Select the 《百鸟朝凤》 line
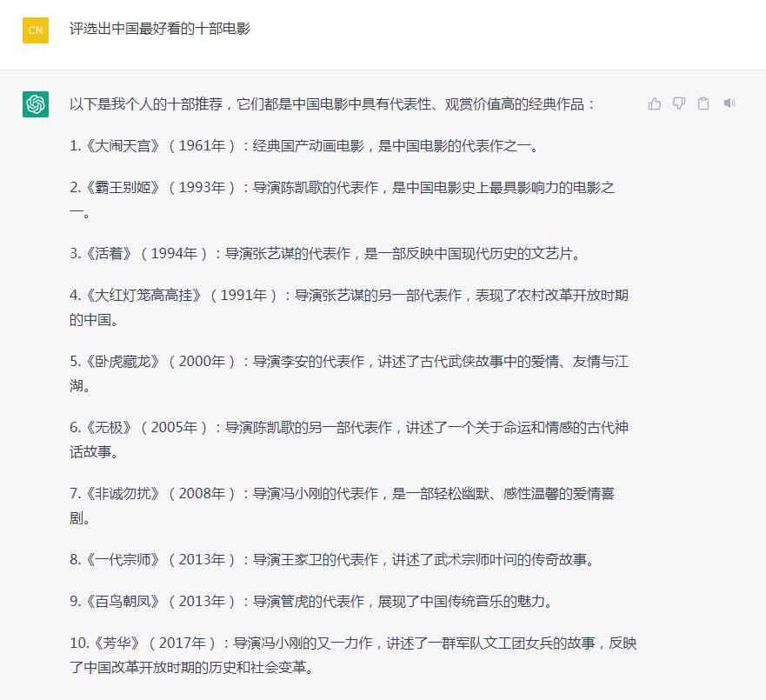The height and width of the screenshot is (700, 766). tap(113, 601)
